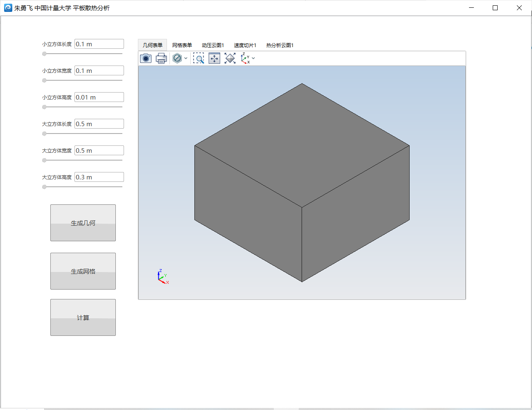The width and height of the screenshot is (532, 410).
Task: Click the print icon in graphics toolbar
Action: (161, 59)
